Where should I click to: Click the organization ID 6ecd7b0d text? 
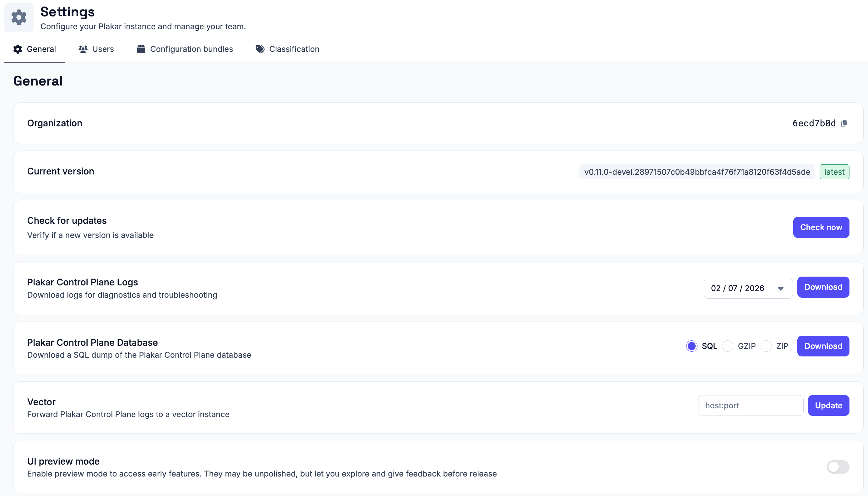(x=814, y=123)
